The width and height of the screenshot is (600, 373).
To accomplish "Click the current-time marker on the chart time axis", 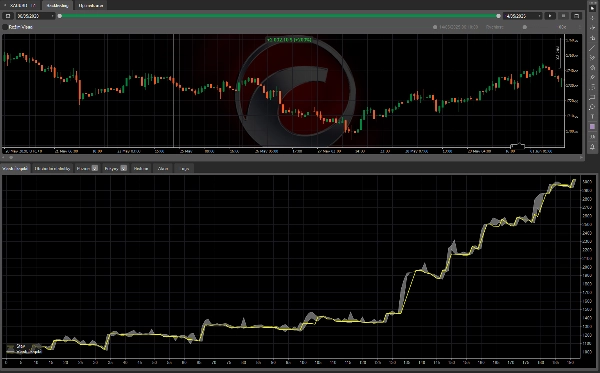I will 517,146.
